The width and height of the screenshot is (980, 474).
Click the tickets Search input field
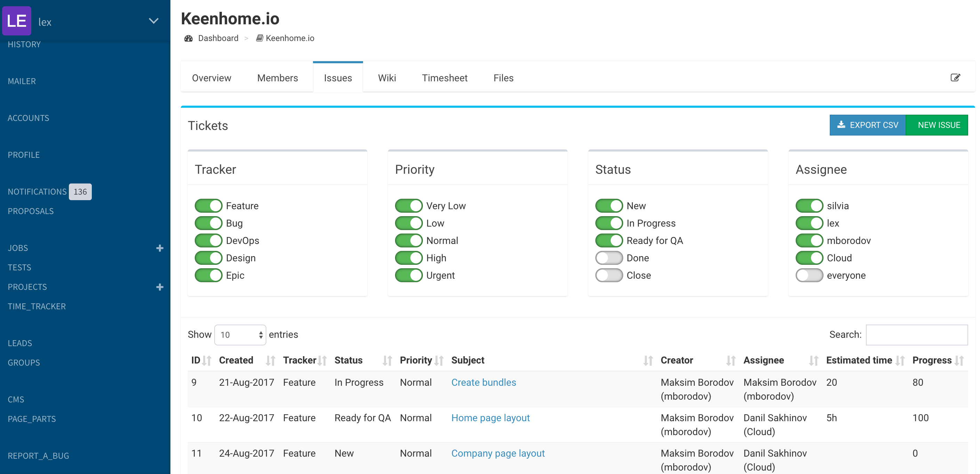tap(917, 335)
